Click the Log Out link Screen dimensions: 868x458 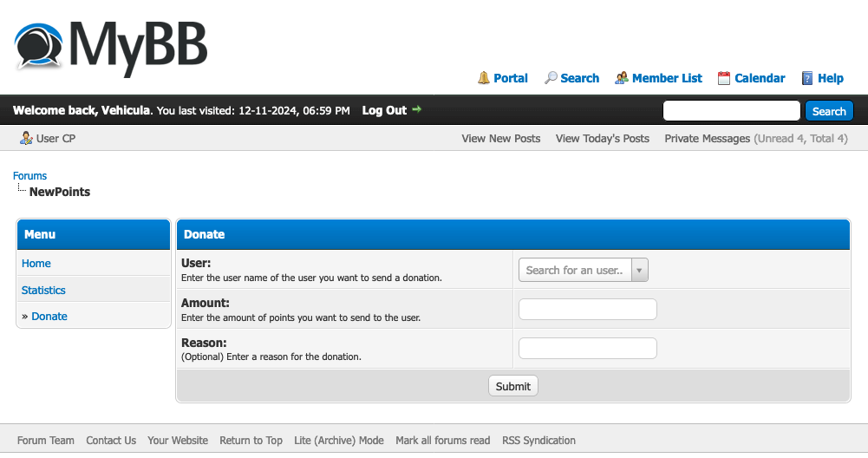(384, 110)
